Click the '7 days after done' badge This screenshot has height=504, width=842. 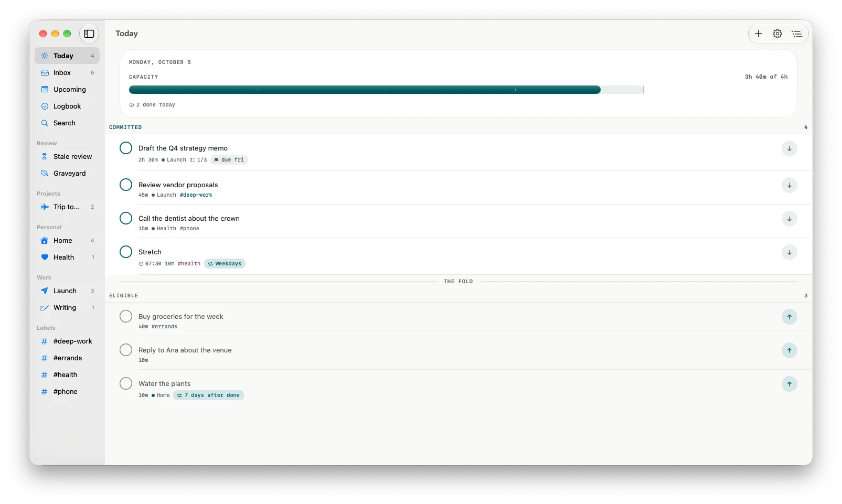[x=208, y=395]
